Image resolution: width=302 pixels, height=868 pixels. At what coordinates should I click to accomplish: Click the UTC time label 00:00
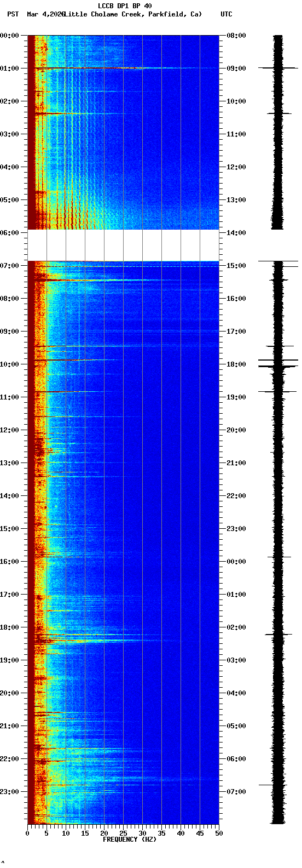236,562
